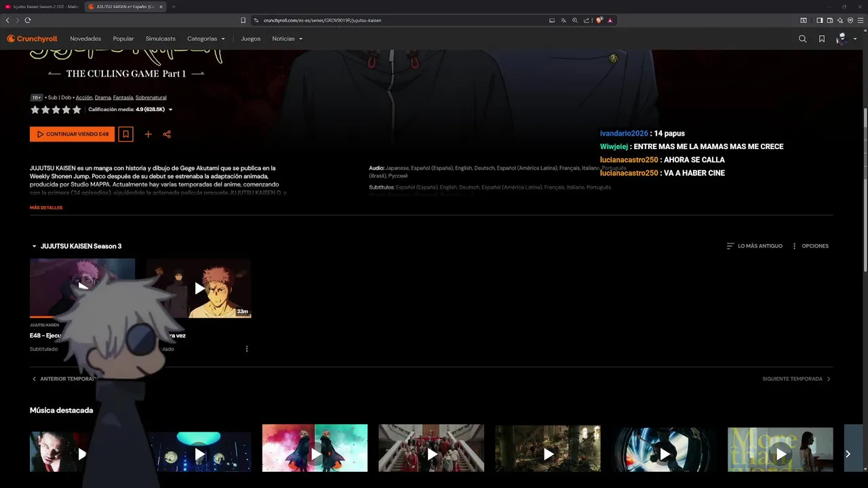This screenshot has width=868, height=488.
Task: Expand the Noticias dropdown
Action: (288, 39)
